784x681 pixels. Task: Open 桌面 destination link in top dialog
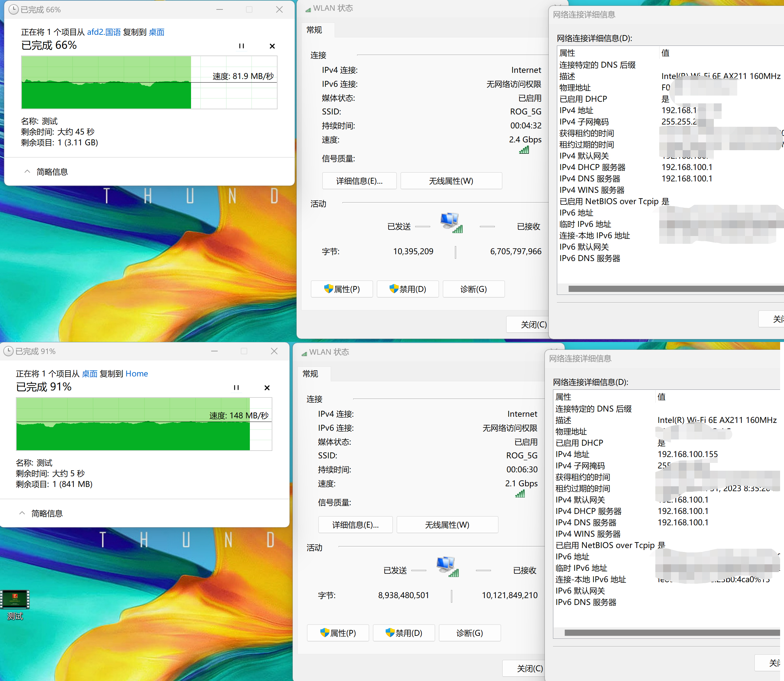click(x=157, y=32)
